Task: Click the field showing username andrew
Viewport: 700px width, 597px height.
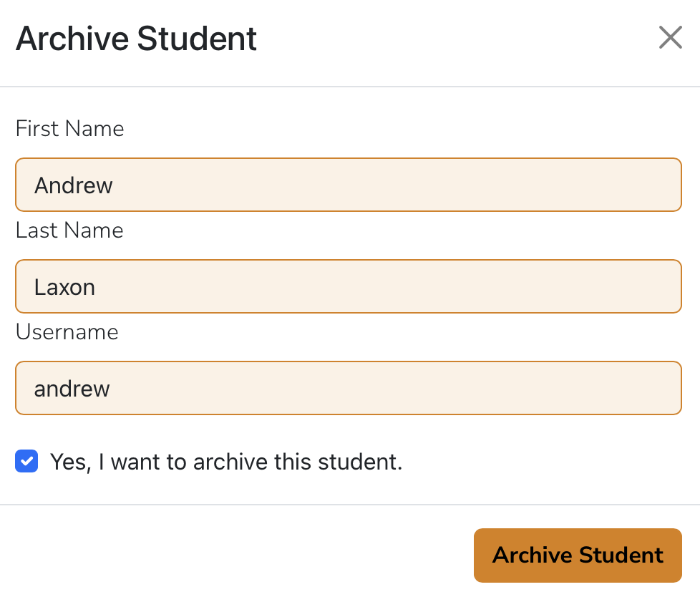Action: pos(348,388)
